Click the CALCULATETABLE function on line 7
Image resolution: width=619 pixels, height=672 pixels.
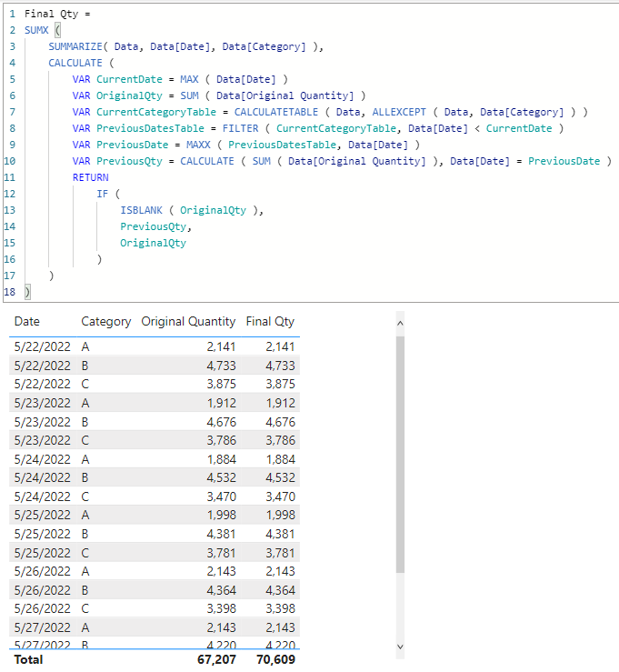coord(276,112)
